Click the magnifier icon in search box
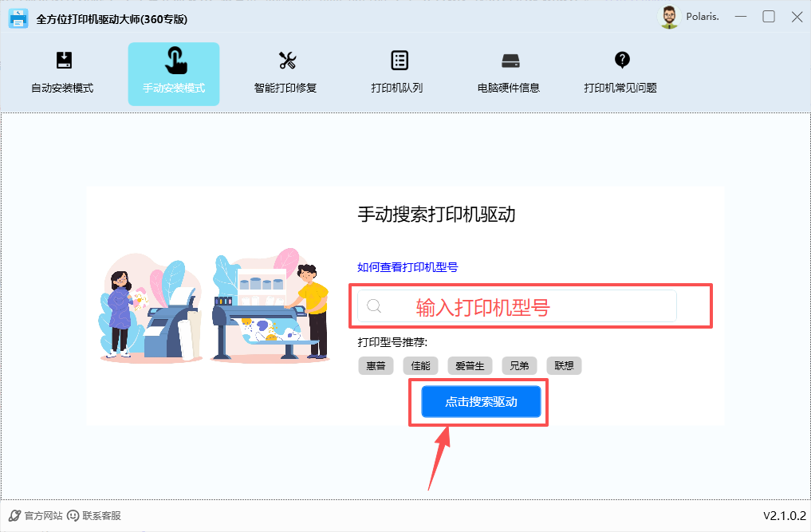Viewport: 811px width, 532px height. coord(374,305)
